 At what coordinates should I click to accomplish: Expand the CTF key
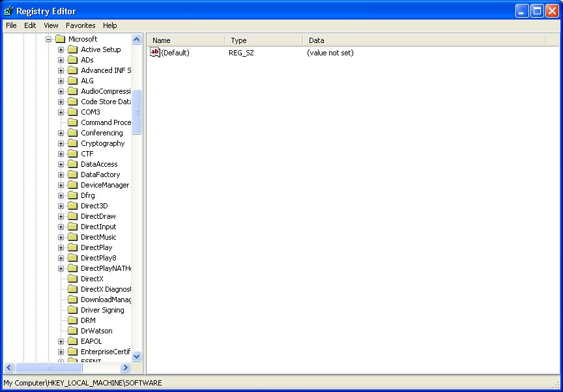61,154
